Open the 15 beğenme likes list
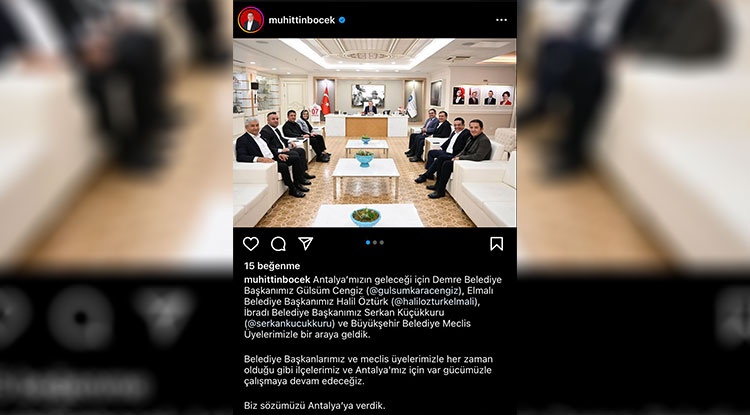 click(x=272, y=266)
